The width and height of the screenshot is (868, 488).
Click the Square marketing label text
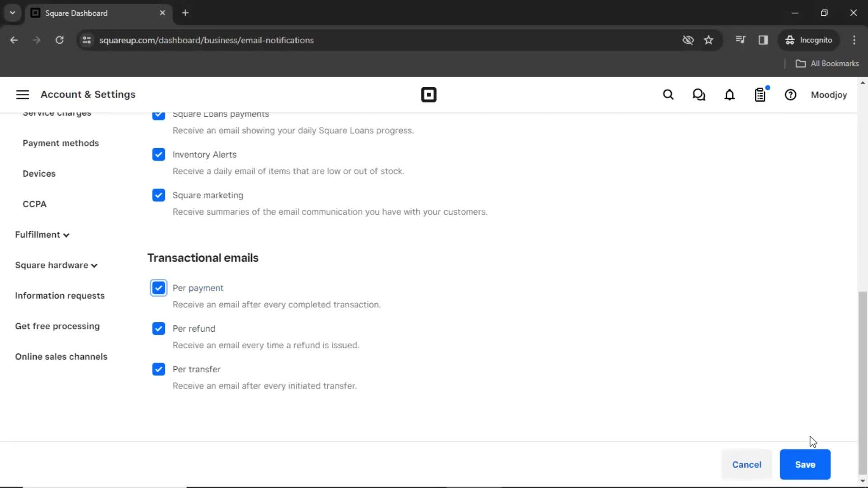(x=208, y=195)
